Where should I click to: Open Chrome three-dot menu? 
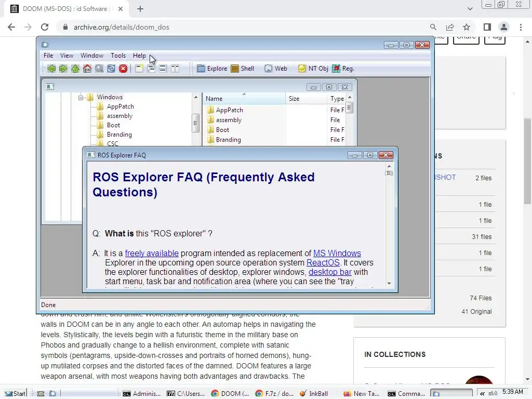pyautogui.click(x=521, y=27)
